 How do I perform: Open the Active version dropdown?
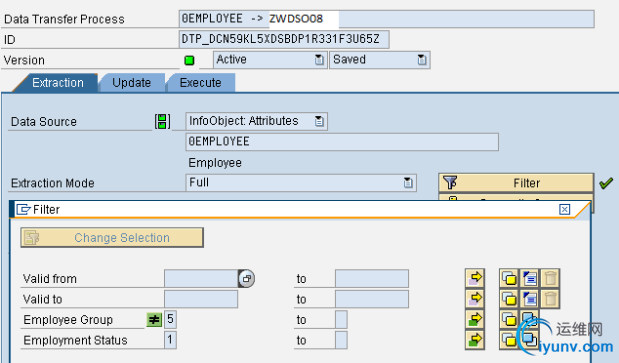point(319,60)
